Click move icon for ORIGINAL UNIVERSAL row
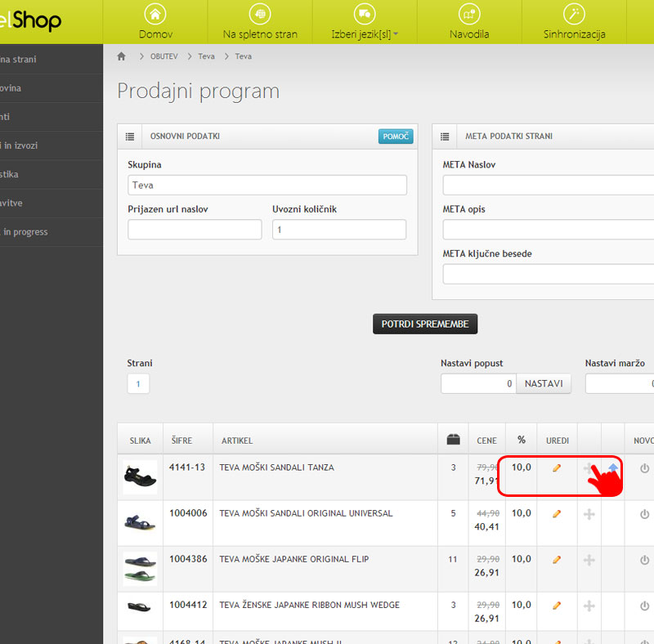Screen dimensions: 654x644 [x=589, y=514]
